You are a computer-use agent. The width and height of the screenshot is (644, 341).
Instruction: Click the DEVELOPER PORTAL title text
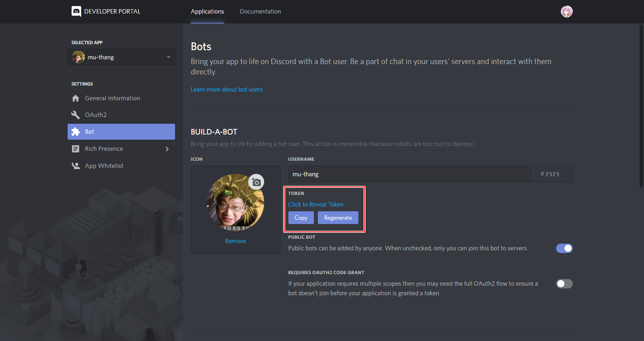coord(113,12)
